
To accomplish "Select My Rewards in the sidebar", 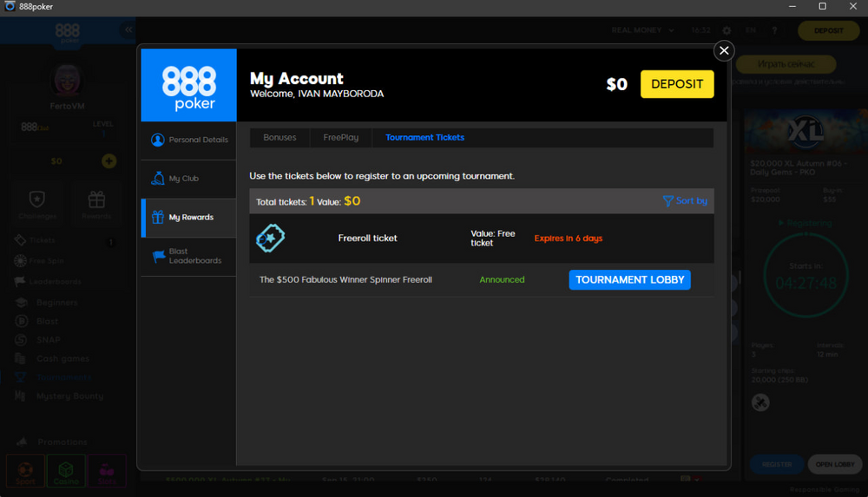I will click(x=188, y=218).
